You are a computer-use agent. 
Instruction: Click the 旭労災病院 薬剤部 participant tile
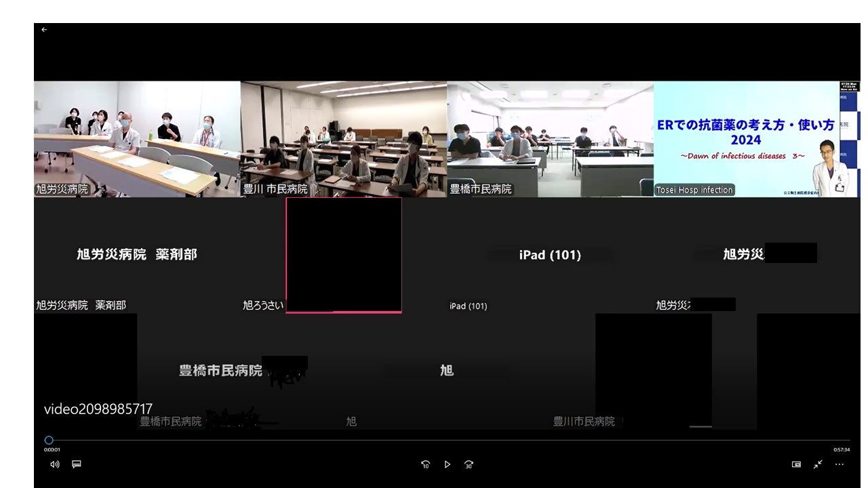point(137,255)
